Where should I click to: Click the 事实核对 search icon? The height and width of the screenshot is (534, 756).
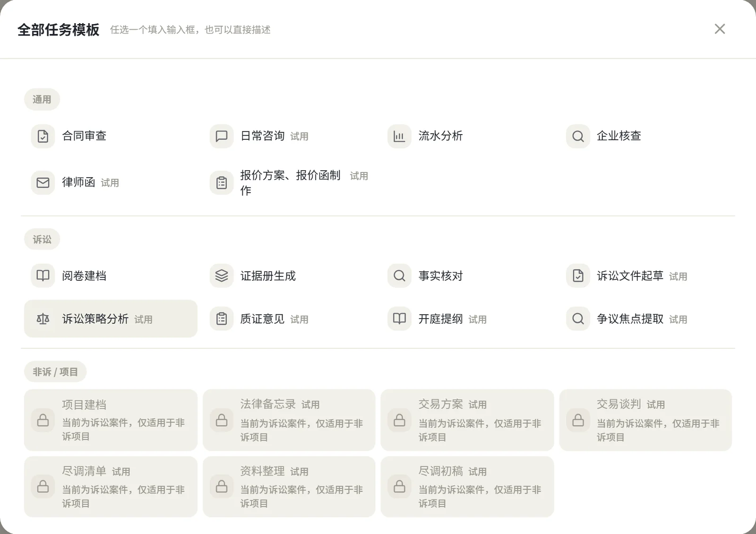(x=399, y=276)
